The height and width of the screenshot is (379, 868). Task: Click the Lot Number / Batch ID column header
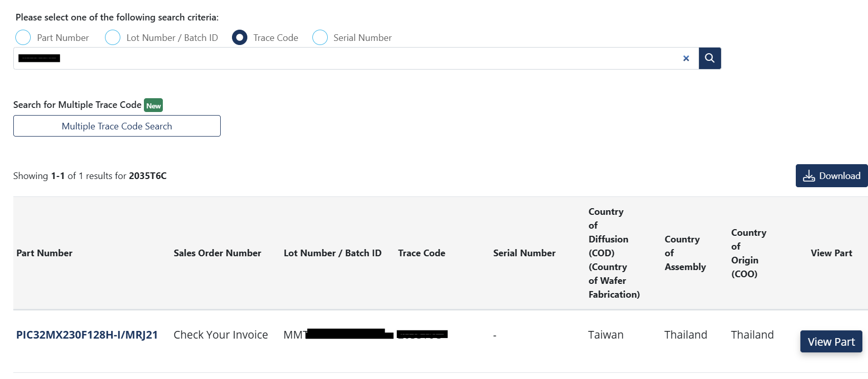[332, 253]
